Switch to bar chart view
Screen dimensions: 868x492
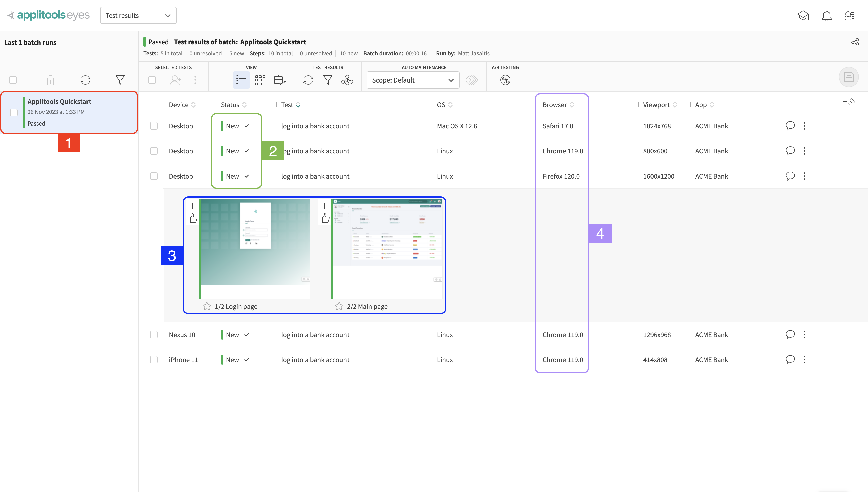222,80
